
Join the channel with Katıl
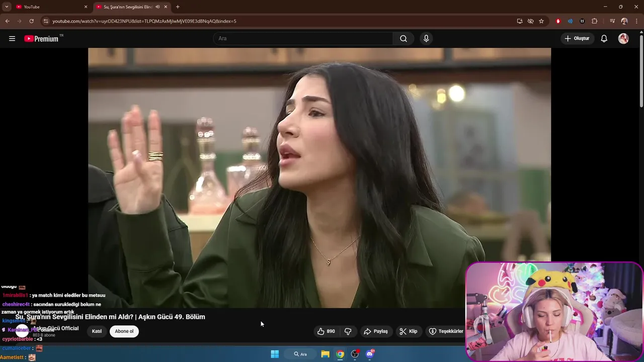[97, 331]
